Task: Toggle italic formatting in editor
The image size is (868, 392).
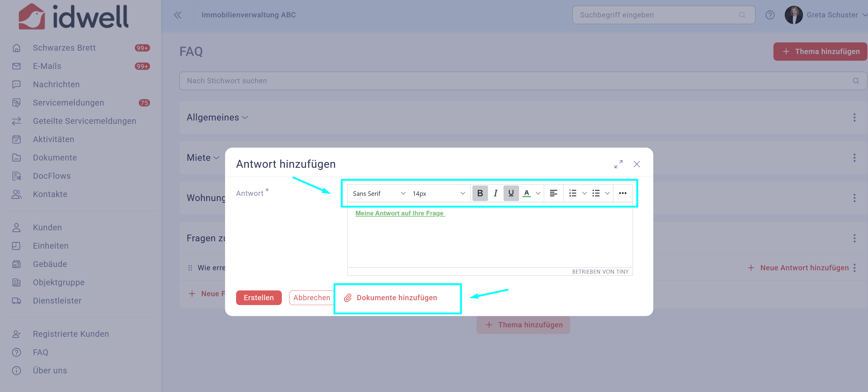Action: click(x=495, y=193)
